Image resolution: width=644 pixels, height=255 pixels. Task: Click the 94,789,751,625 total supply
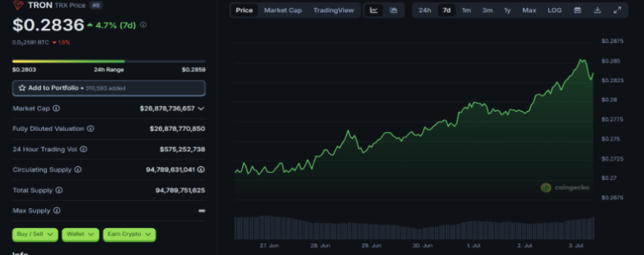coord(180,190)
